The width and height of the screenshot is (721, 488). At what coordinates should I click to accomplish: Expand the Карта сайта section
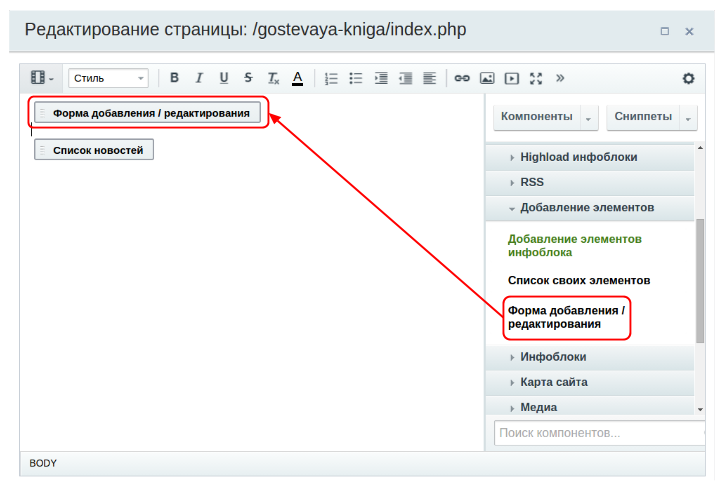tap(553, 382)
